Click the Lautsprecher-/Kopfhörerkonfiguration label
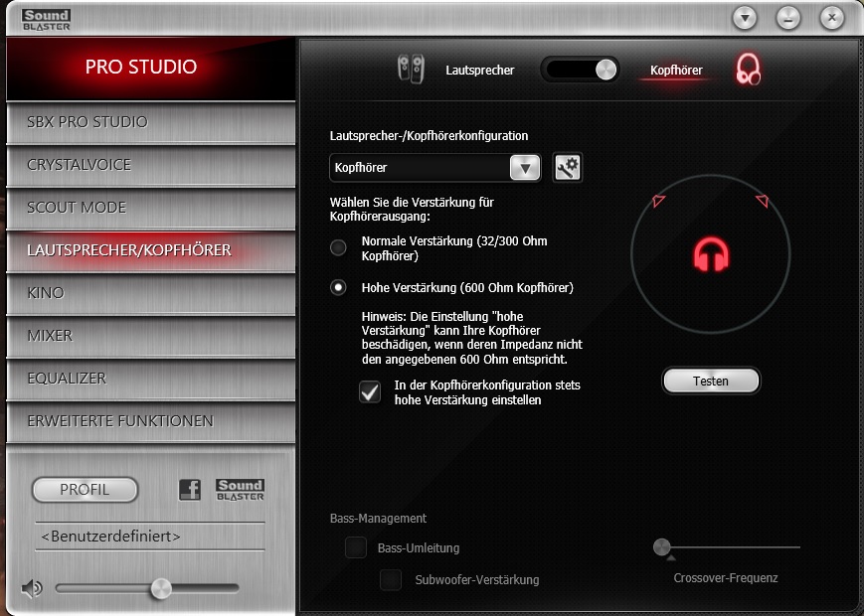864x616 pixels. 429,135
